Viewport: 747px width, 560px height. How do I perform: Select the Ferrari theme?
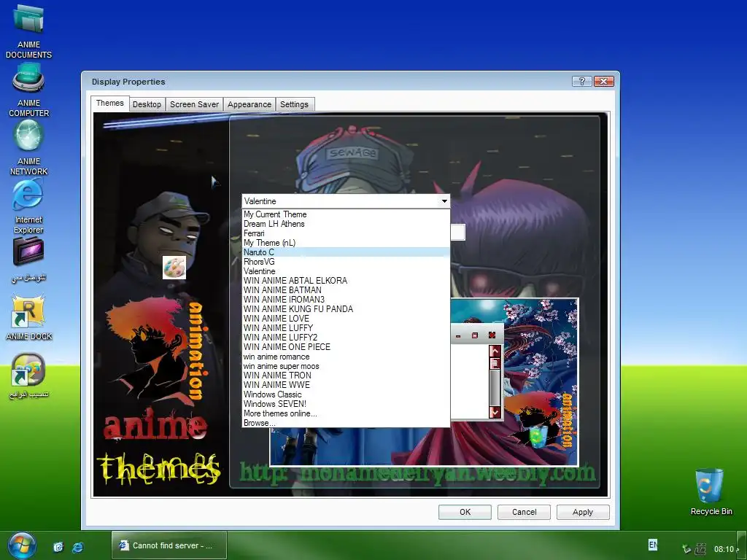pos(346,233)
